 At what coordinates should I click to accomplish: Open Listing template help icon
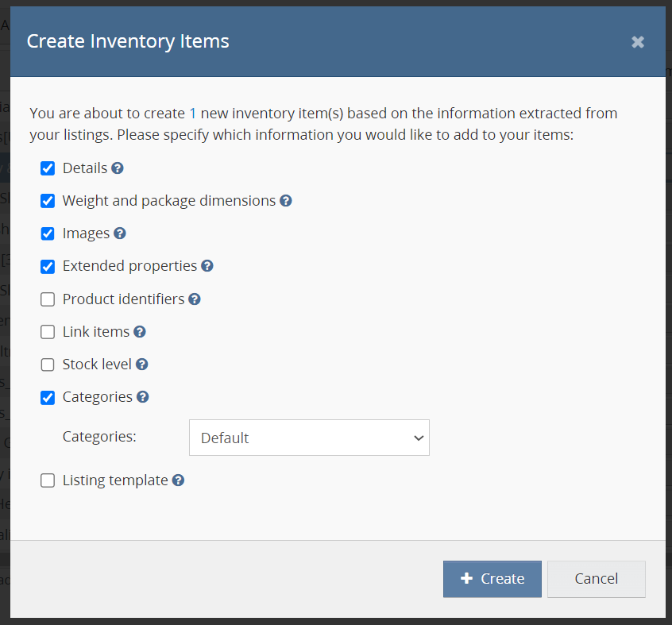coord(179,480)
